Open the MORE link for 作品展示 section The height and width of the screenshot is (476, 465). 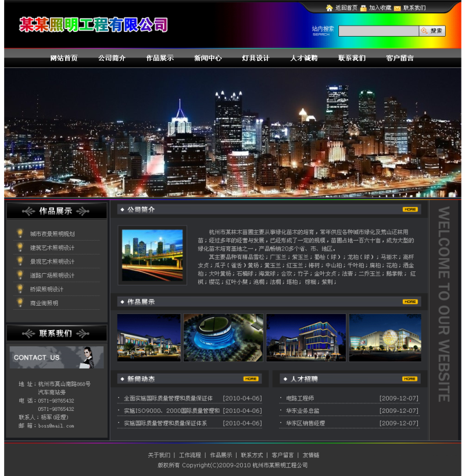tap(410, 301)
